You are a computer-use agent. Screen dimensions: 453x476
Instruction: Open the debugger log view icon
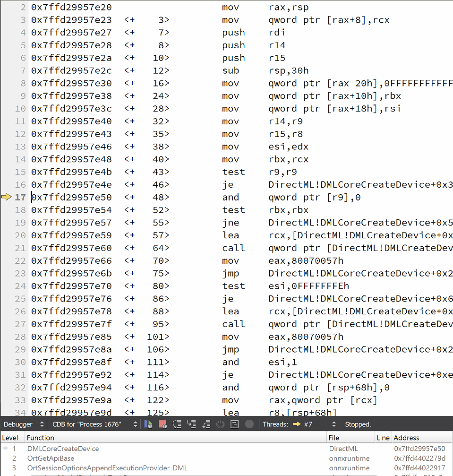[234, 424]
